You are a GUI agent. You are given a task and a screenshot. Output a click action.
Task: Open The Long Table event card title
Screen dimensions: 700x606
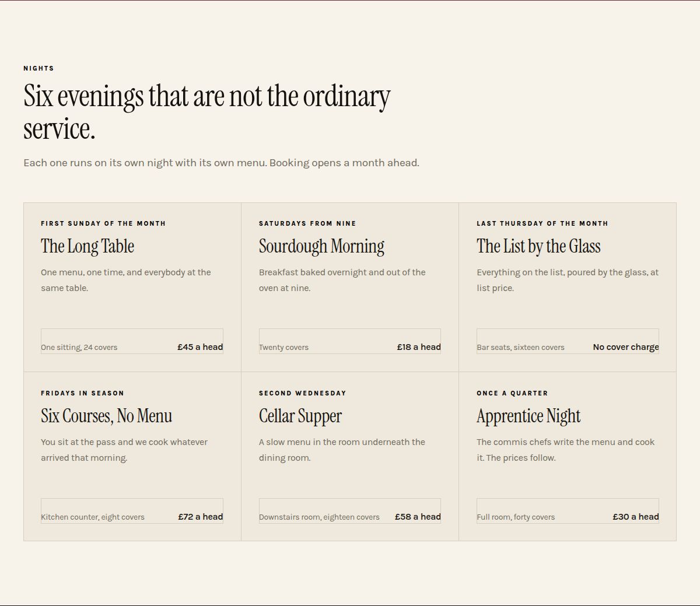(87, 246)
